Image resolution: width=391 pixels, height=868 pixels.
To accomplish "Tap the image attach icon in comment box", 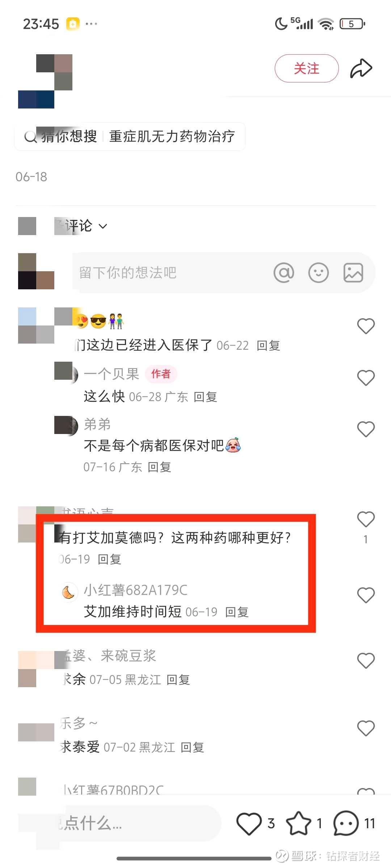I will point(353,273).
